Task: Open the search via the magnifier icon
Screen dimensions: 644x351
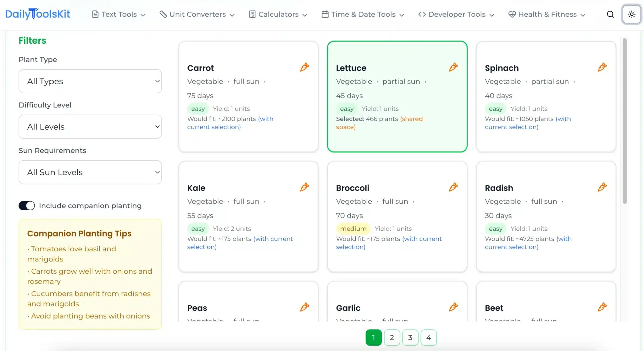Action: coord(610,14)
